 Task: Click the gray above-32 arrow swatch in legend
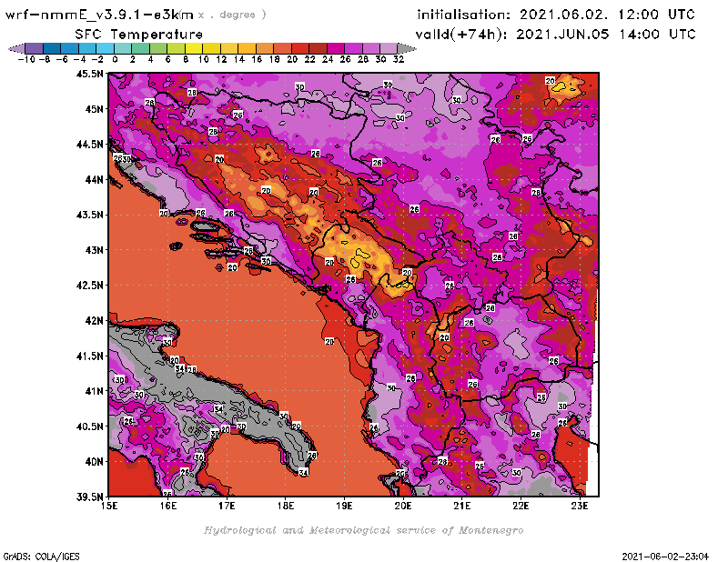(407, 48)
